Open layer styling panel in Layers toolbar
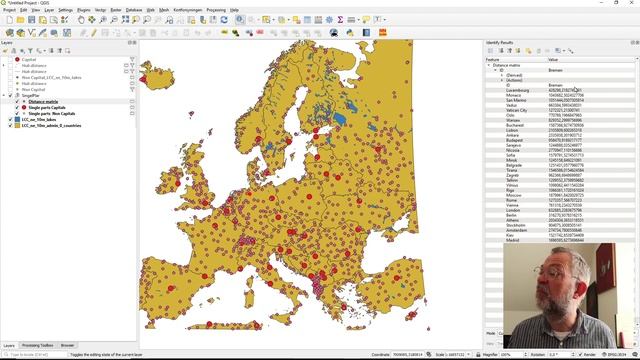Viewport: 640px width, 360px height. (x=5, y=51)
